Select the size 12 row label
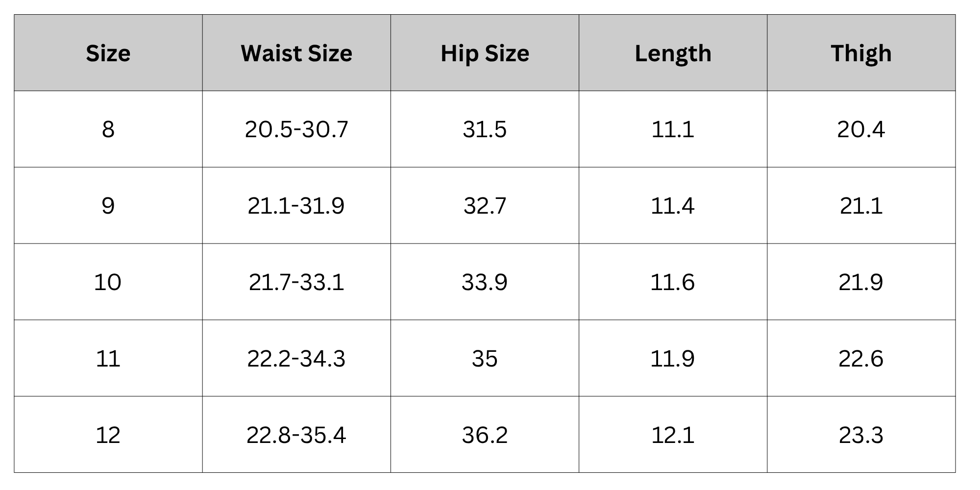This screenshot has width=980, height=490. point(108,435)
